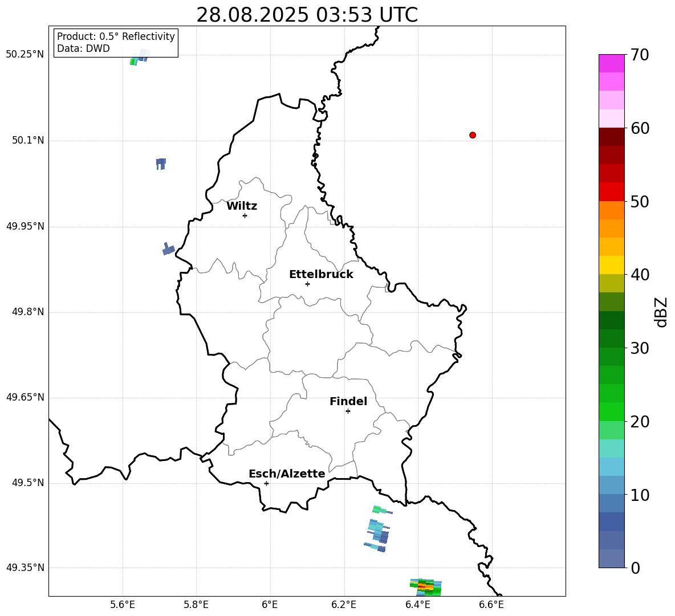
Task: Click the colorbar tick label 20
Action: [640, 422]
